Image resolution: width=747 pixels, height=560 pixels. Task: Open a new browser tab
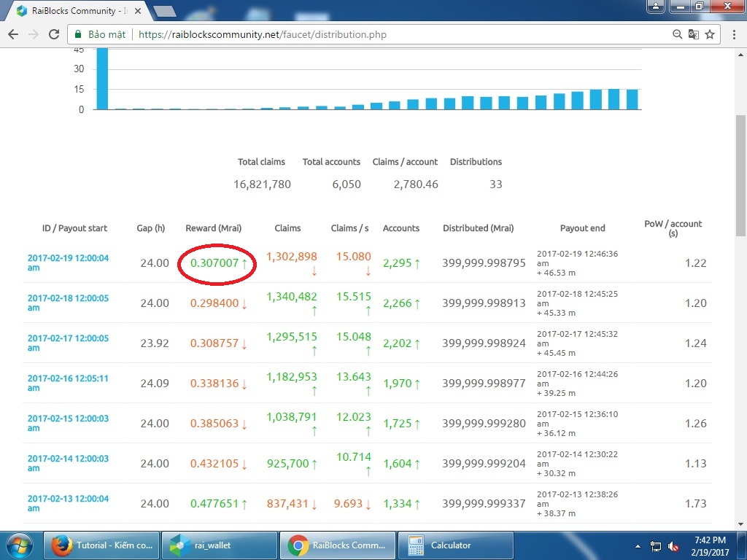[165, 11]
